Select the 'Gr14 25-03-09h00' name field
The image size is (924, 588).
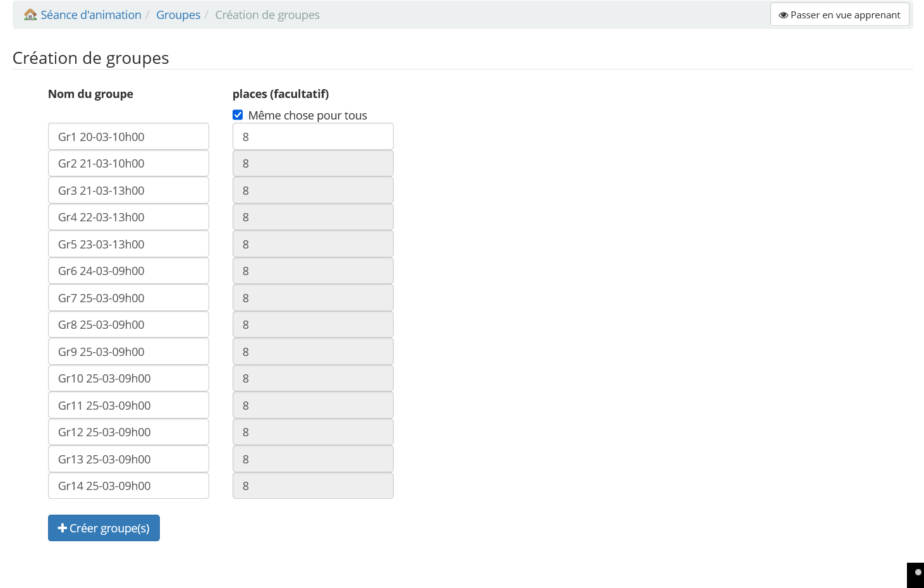coord(128,486)
